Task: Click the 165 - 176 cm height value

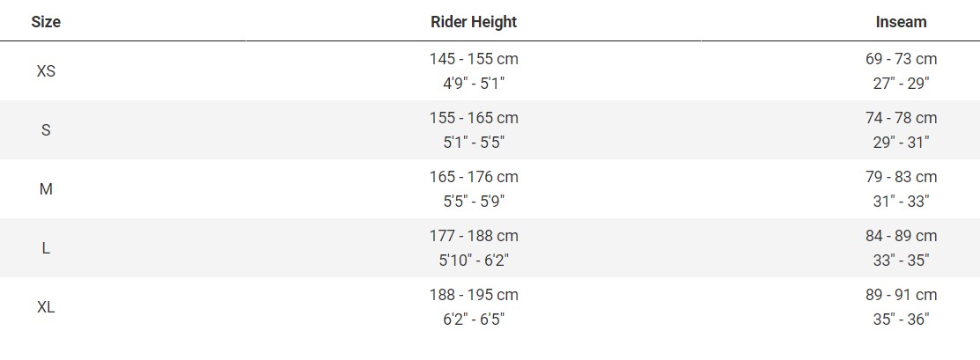Action: click(474, 177)
